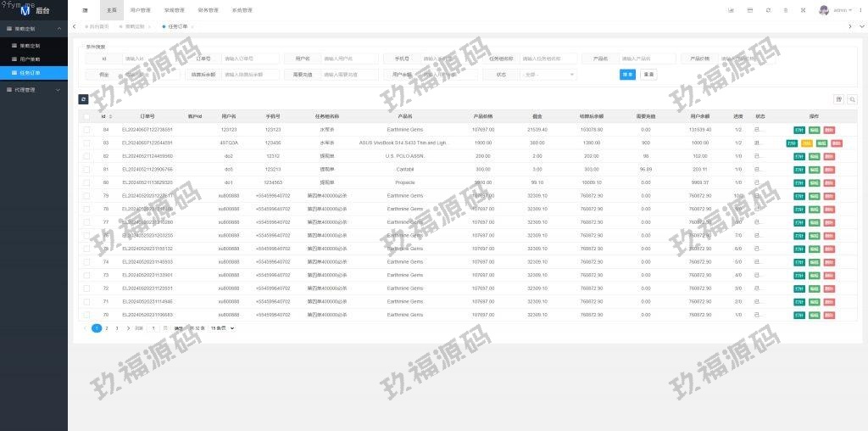Tick the checkbox for order row id 84

point(87,129)
